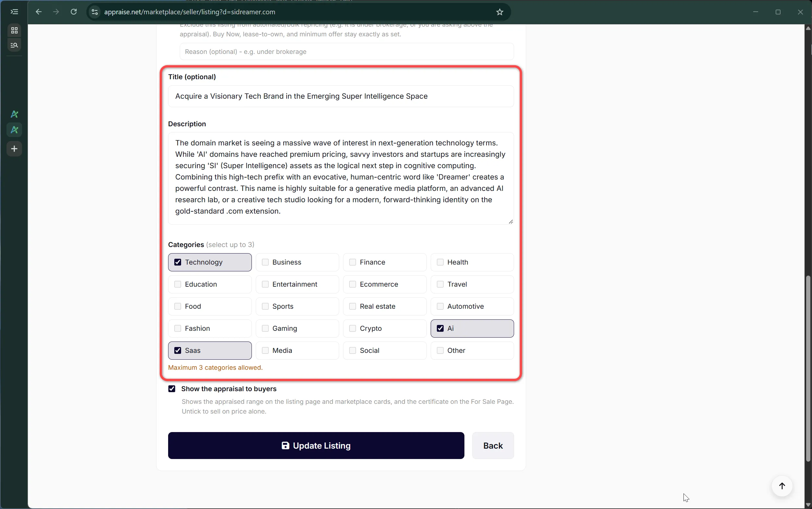The image size is (812, 509).
Task: Check the Automotive category
Action: click(440, 306)
